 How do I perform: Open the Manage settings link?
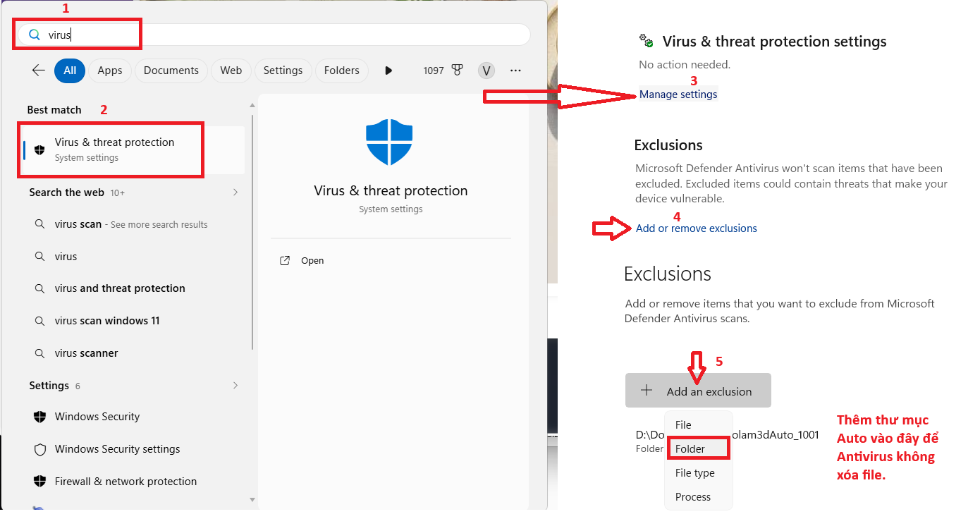pos(678,94)
